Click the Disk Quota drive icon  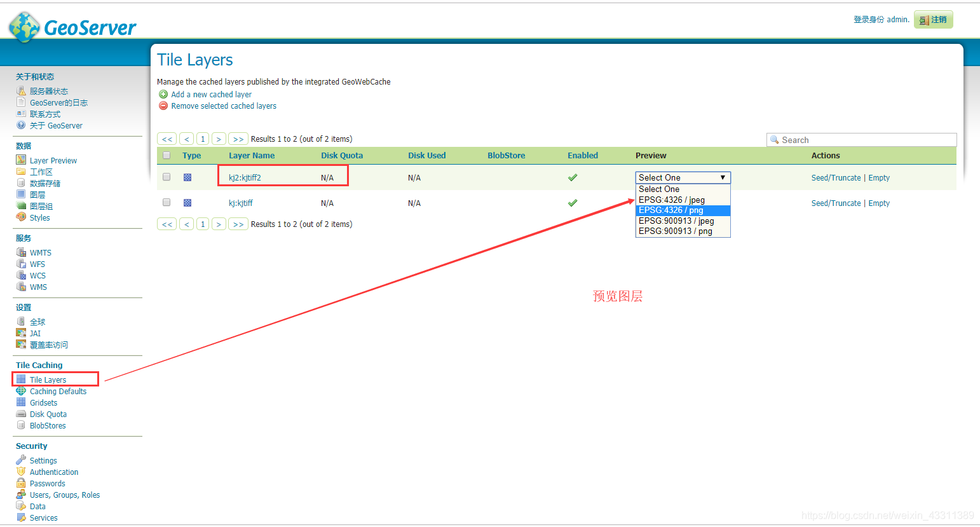pyautogui.click(x=21, y=414)
